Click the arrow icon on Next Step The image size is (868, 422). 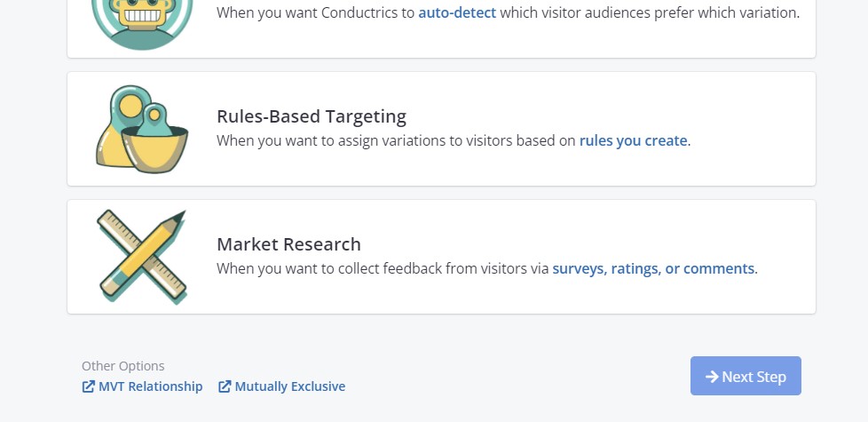(712, 377)
